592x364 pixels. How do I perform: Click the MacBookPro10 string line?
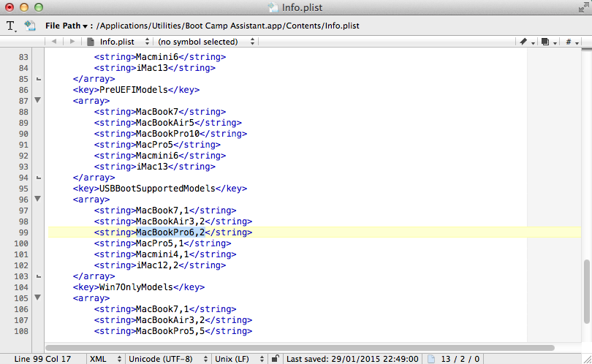(x=170, y=134)
